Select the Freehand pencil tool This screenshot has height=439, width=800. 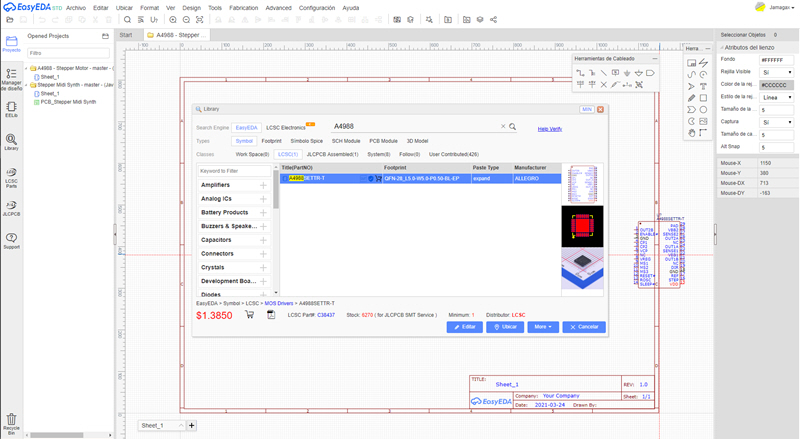click(691, 98)
